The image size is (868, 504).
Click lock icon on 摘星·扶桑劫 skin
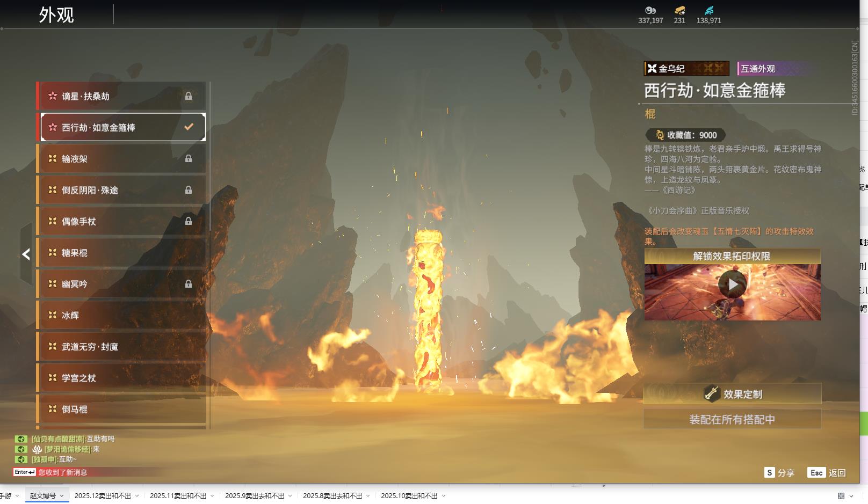pos(189,96)
